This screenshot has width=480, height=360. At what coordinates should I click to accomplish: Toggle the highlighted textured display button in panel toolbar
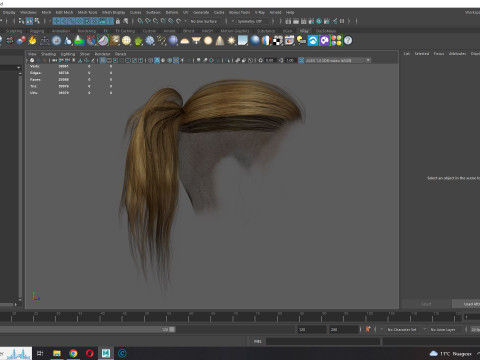click(x=176, y=60)
